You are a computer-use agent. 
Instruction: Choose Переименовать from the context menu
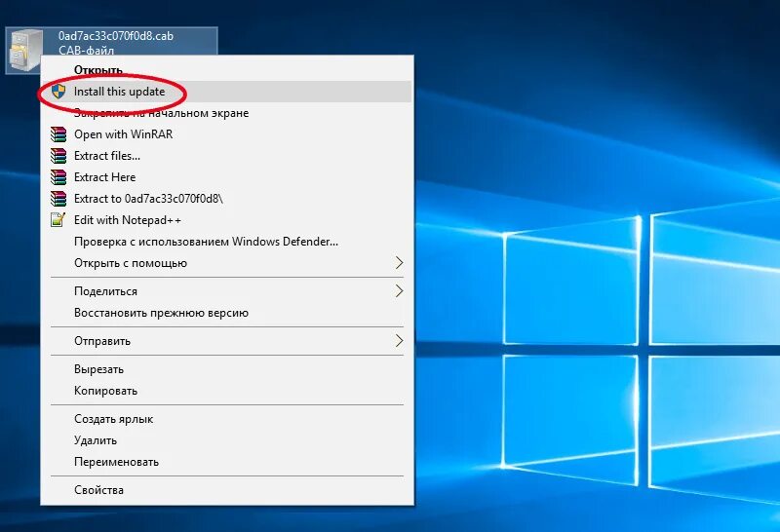point(227,462)
